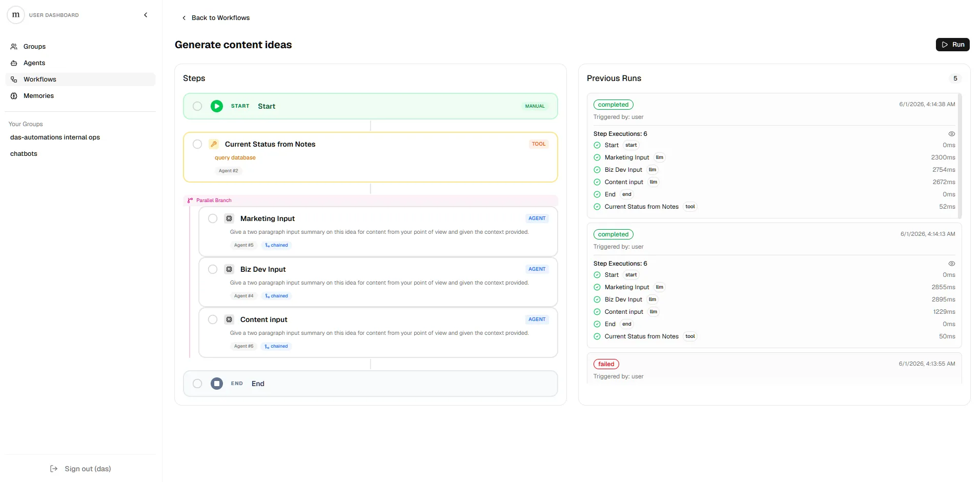
Task: Click the Memories brain icon
Action: (14, 96)
